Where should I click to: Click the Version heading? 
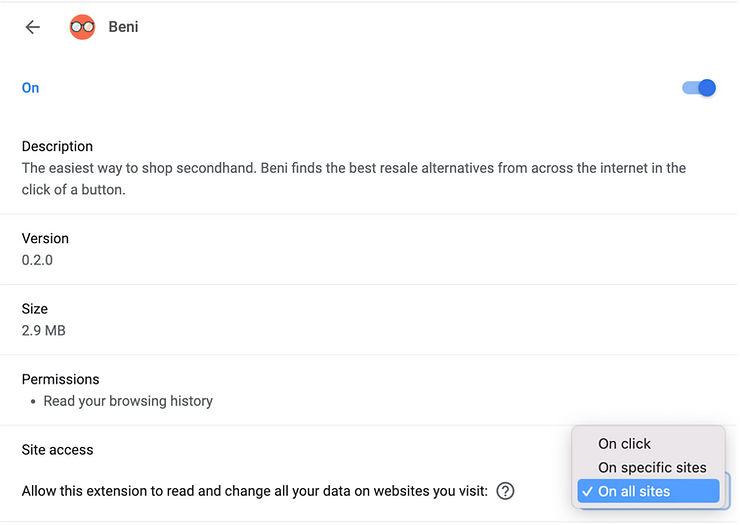click(x=45, y=238)
